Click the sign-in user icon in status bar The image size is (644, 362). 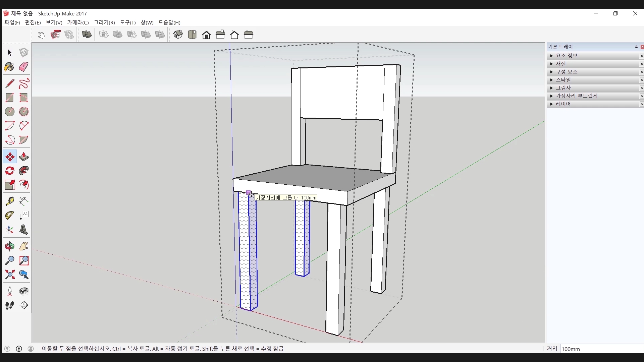[x=31, y=349]
